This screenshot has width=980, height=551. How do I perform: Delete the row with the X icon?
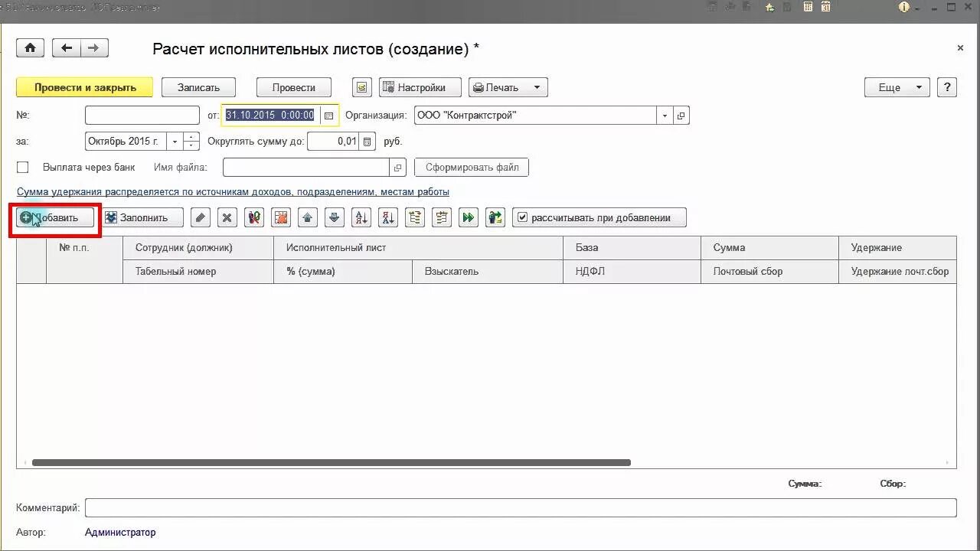(x=227, y=218)
